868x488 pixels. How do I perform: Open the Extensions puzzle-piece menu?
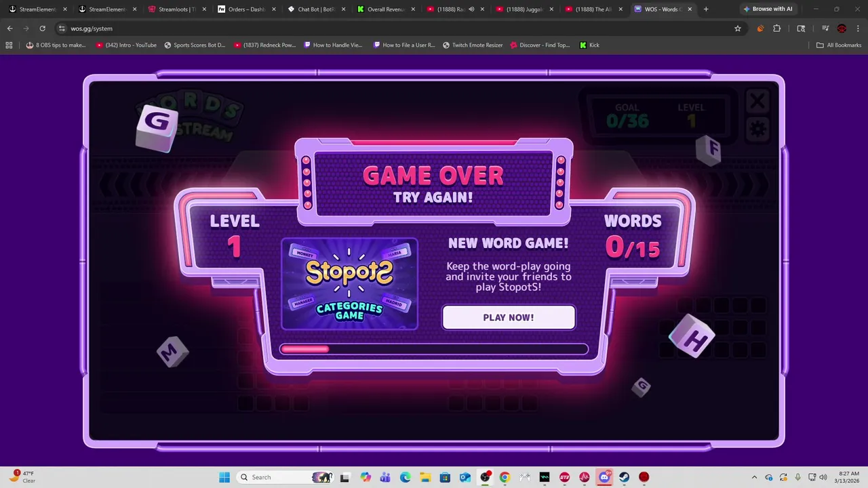pyautogui.click(x=777, y=28)
